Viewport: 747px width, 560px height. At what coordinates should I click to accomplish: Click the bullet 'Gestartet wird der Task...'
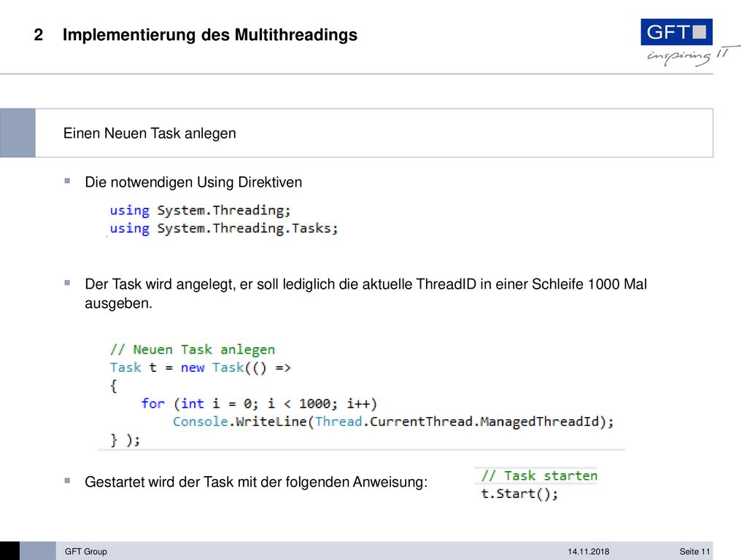256,482
